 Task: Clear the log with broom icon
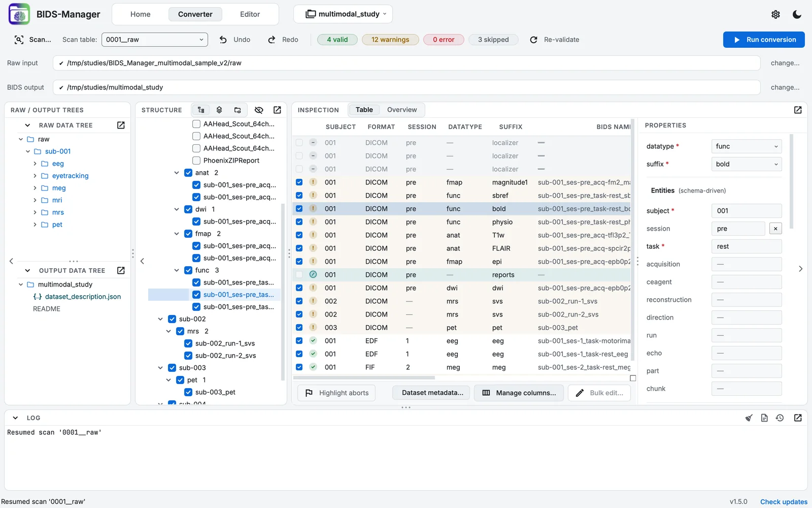click(x=749, y=418)
